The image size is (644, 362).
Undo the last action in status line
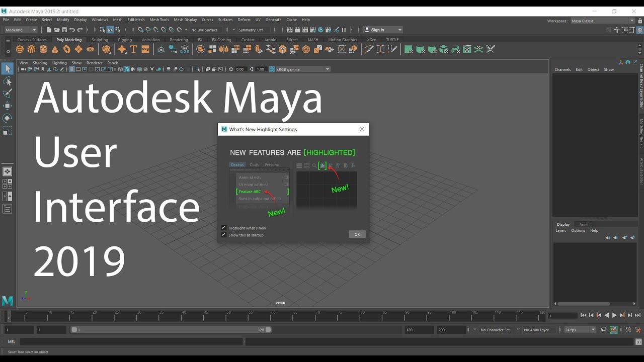tap(72, 30)
